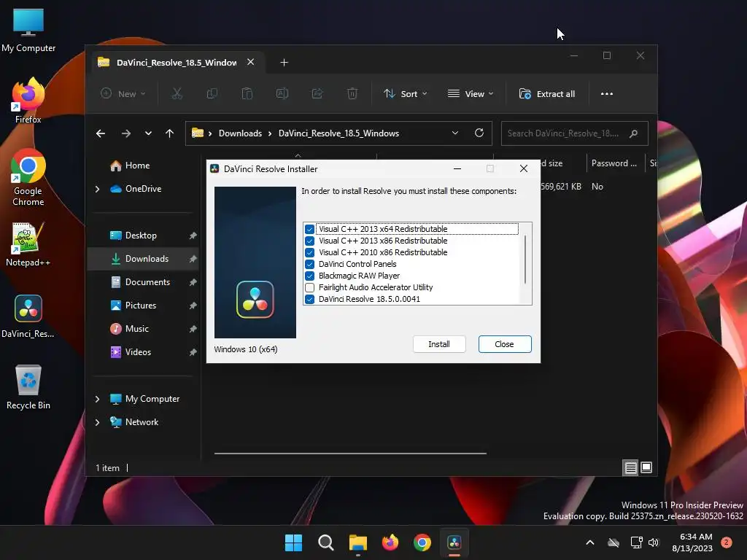The image size is (747, 560).
Task: Open the See more three-dots menu
Action: click(x=606, y=94)
